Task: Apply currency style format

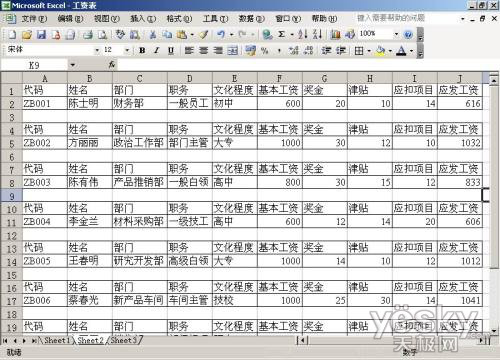Action: (250, 51)
